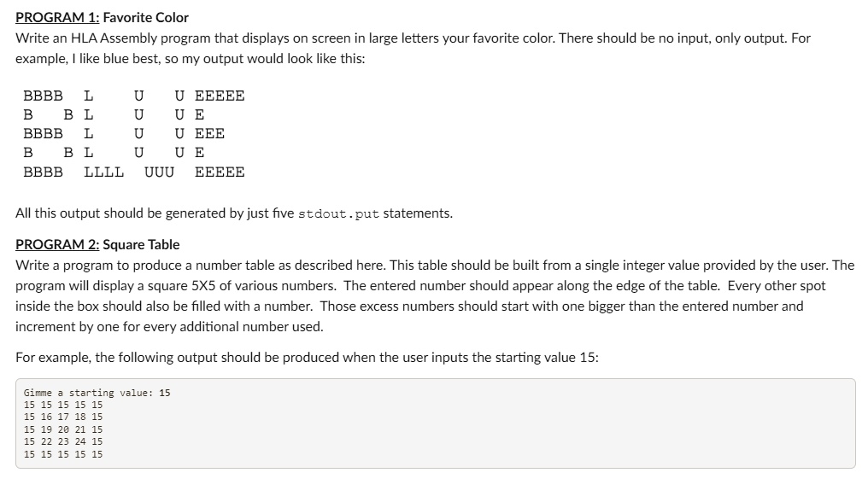The width and height of the screenshot is (868, 502).
Task: Click the "Square Table" title text
Action: point(141,245)
